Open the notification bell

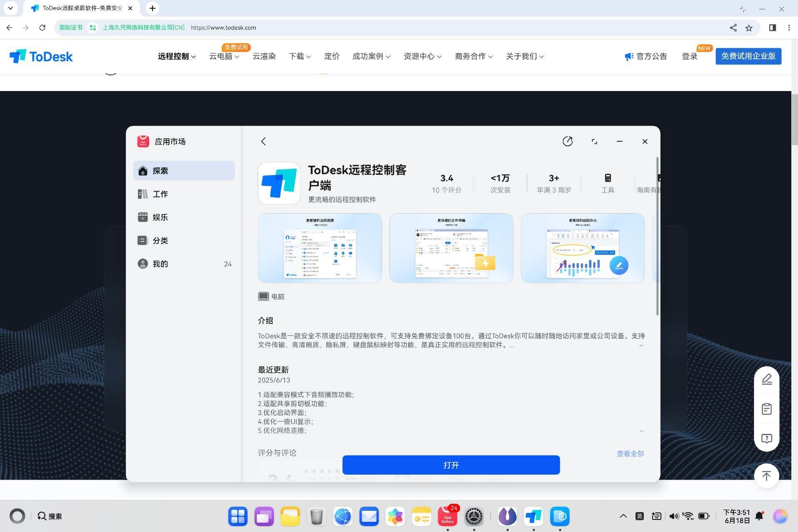759,516
